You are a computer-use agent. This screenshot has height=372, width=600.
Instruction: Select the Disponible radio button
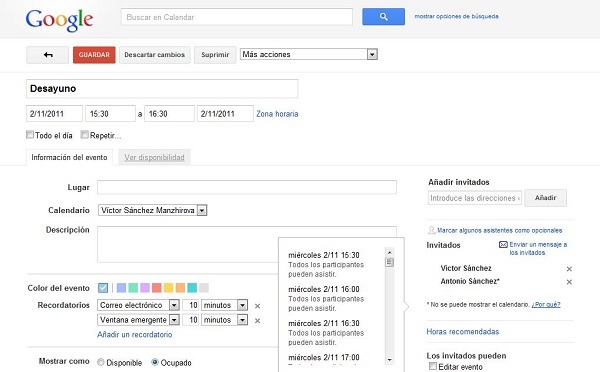101,362
